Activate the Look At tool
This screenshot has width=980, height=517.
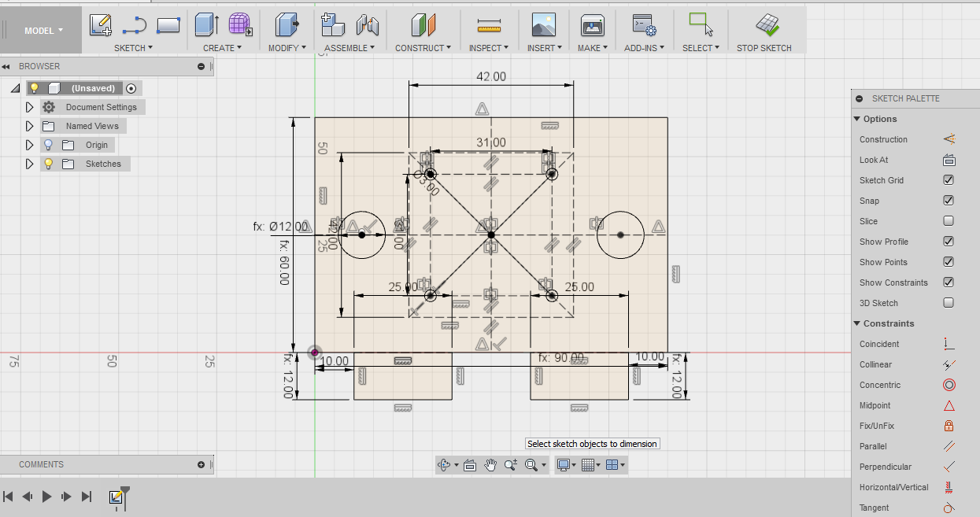click(x=949, y=160)
